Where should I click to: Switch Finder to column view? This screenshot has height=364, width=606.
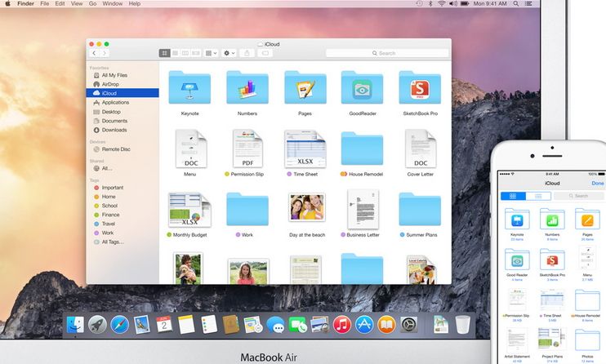click(x=185, y=53)
